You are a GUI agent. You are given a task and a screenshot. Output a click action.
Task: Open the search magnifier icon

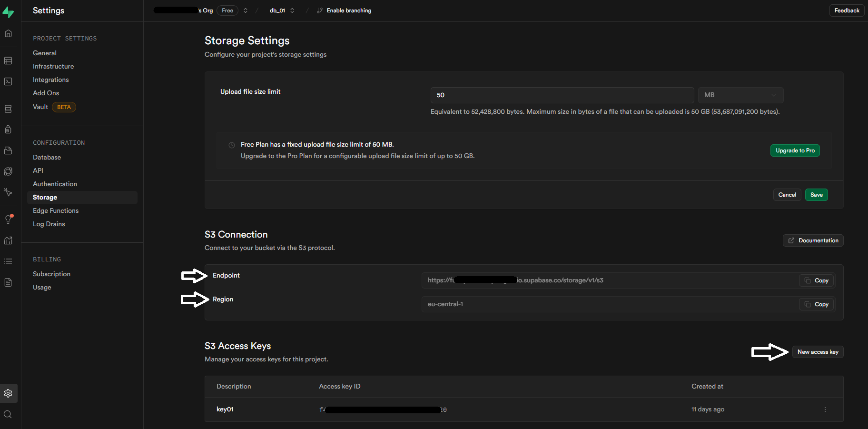[x=9, y=414]
